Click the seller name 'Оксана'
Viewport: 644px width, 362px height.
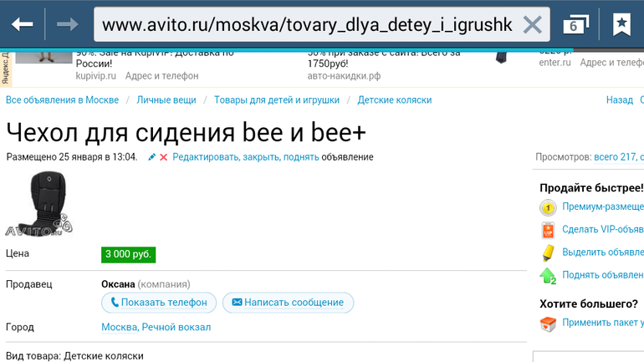(x=118, y=284)
